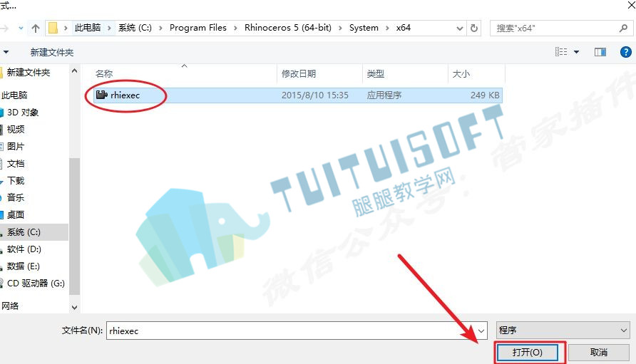
Task: Create a 新建文件夹 via toolbar
Action: (x=52, y=52)
